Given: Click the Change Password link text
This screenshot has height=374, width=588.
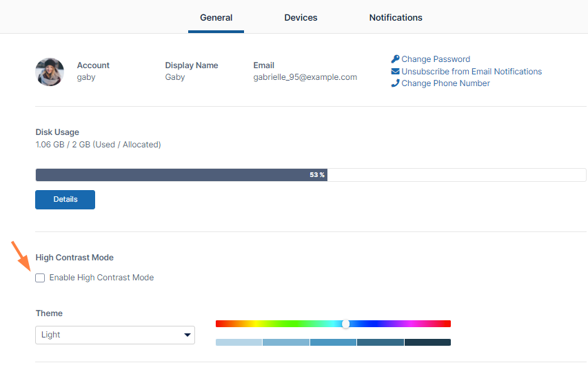Looking at the screenshot, I should pyautogui.click(x=436, y=59).
